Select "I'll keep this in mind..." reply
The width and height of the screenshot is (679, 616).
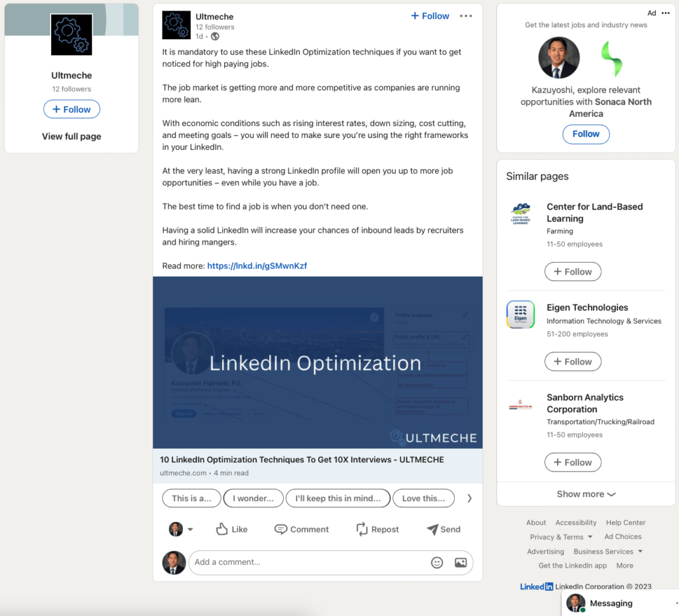(338, 498)
